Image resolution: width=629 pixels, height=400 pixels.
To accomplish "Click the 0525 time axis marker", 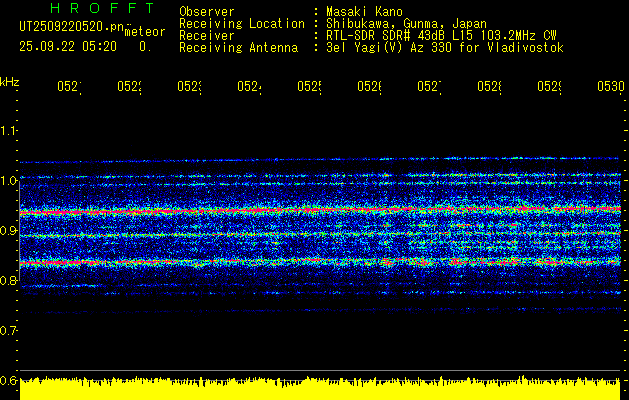I will pos(310,86).
